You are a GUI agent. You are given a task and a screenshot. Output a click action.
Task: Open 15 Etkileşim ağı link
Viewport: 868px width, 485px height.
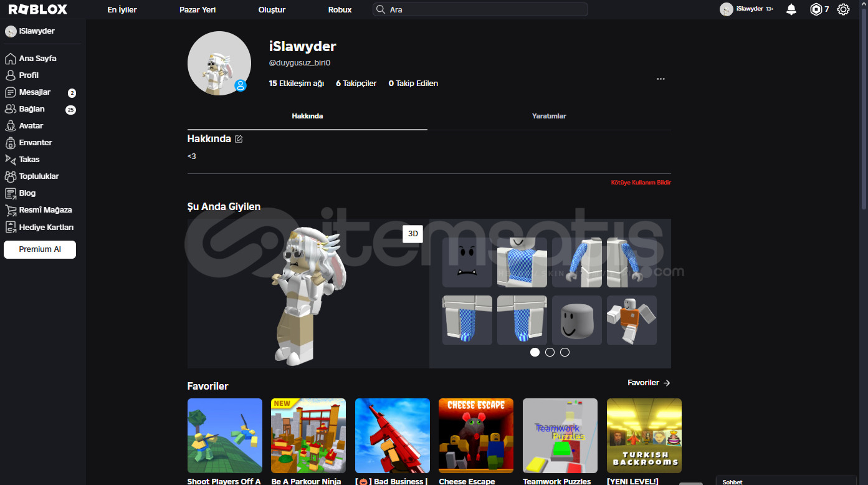297,84
